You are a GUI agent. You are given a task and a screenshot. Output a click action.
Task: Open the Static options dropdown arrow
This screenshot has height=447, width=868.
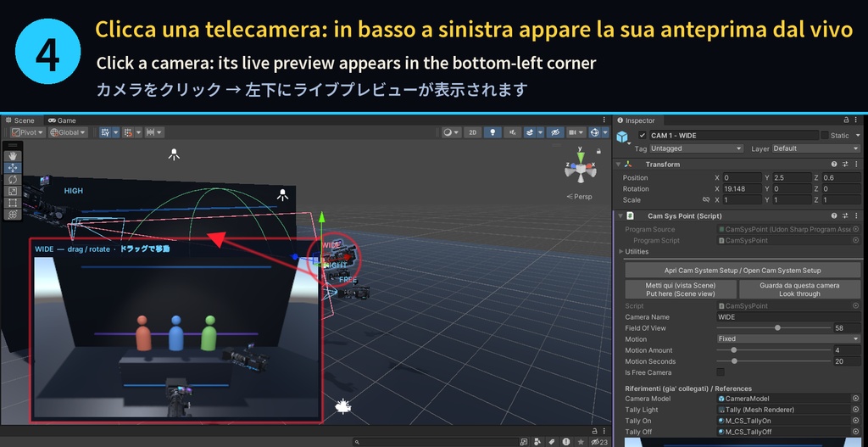coord(858,135)
